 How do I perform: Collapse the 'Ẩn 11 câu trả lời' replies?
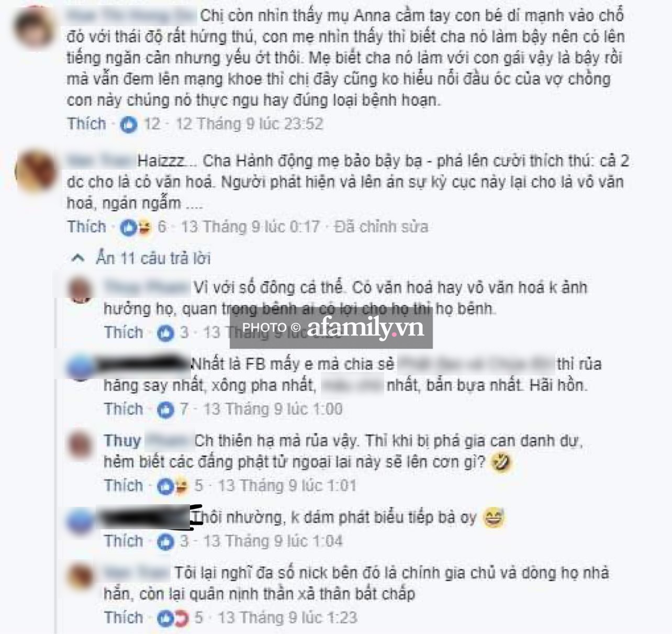point(140,258)
